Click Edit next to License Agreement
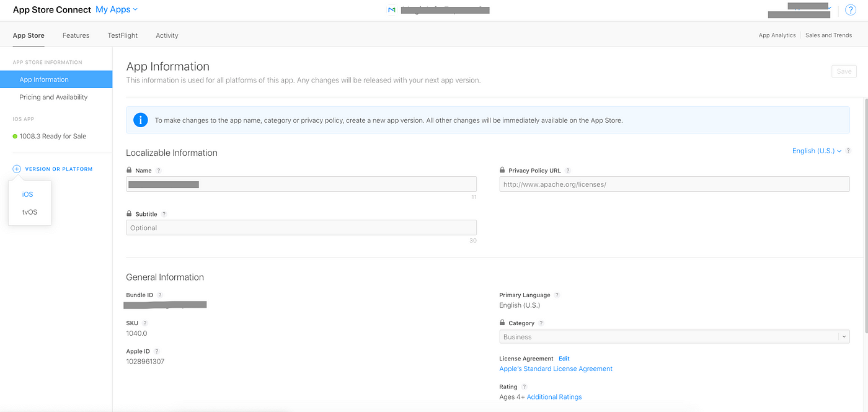This screenshot has height=412, width=868. [564, 359]
